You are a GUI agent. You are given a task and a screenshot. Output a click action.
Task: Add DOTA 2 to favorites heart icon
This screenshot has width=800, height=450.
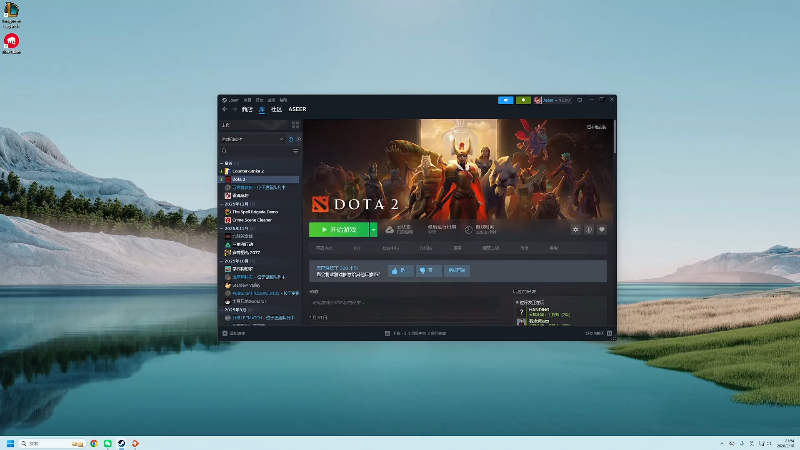(x=602, y=230)
